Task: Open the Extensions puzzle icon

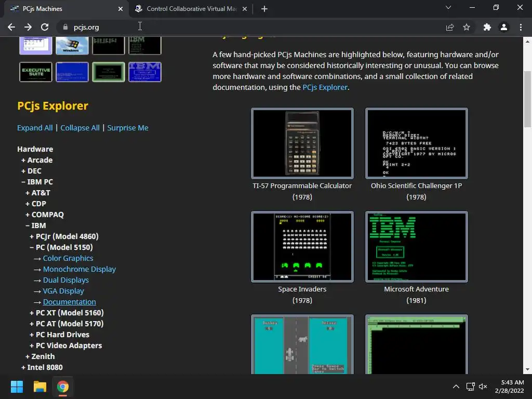Action: [487, 27]
